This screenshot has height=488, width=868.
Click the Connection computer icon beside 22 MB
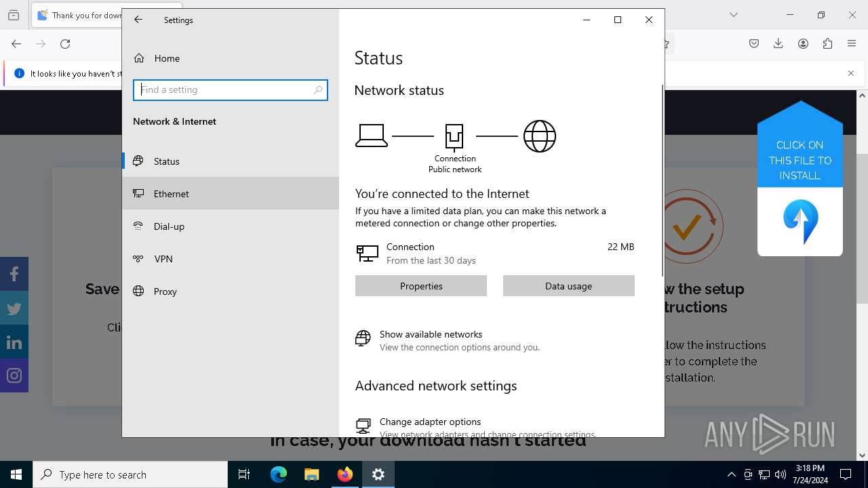368,253
